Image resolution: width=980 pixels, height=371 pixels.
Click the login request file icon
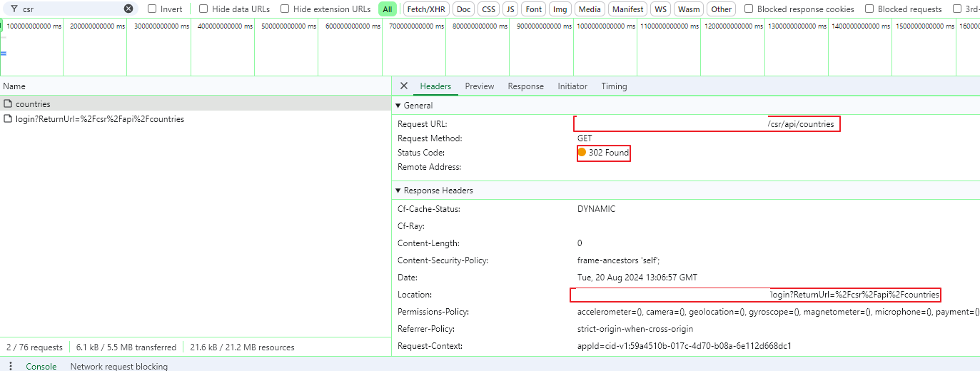[x=8, y=119]
